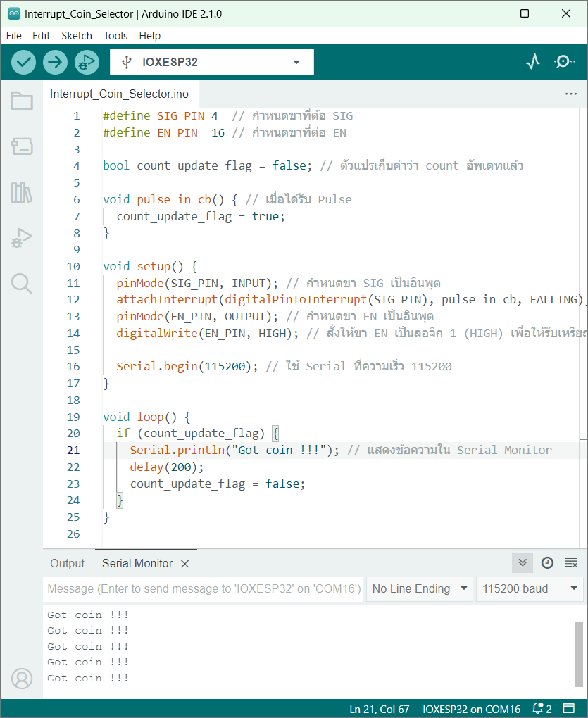Click the Serial Monitor vertical scrollbar

point(579,655)
